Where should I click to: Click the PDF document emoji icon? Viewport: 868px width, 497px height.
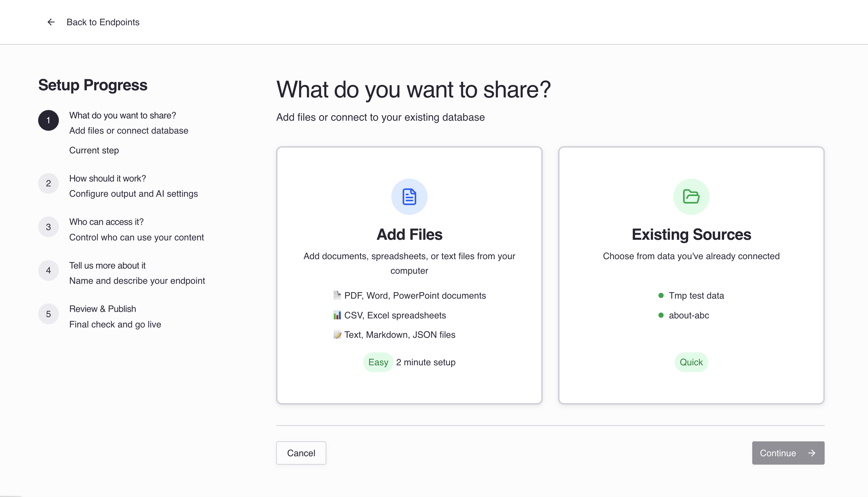pos(337,295)
